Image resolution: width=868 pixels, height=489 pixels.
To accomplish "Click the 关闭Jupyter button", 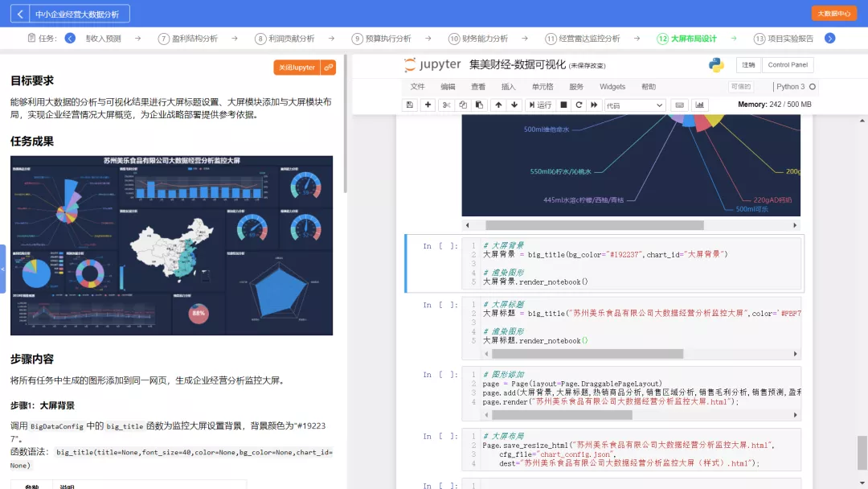I will point(297,68).
